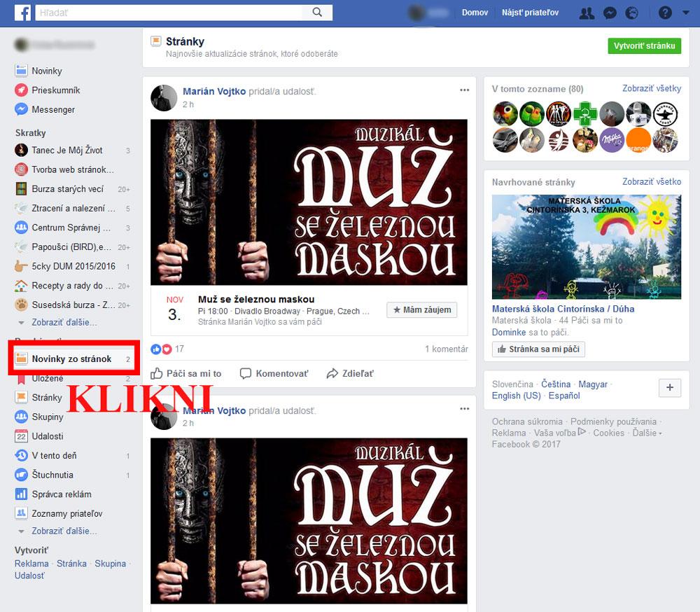Click the Recepty a rady house icon
The height and width of the screenshot is (612, 700).
[21, 286]
